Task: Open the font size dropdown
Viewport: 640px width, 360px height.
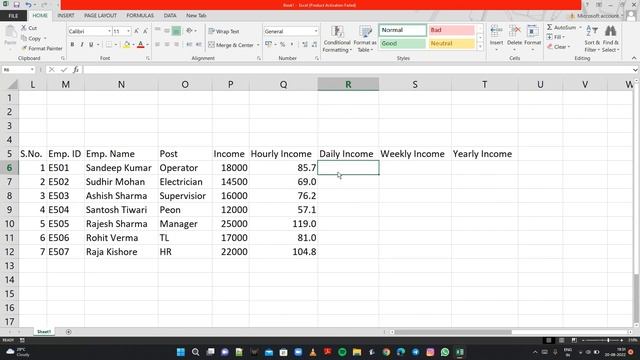Action: 129,31
